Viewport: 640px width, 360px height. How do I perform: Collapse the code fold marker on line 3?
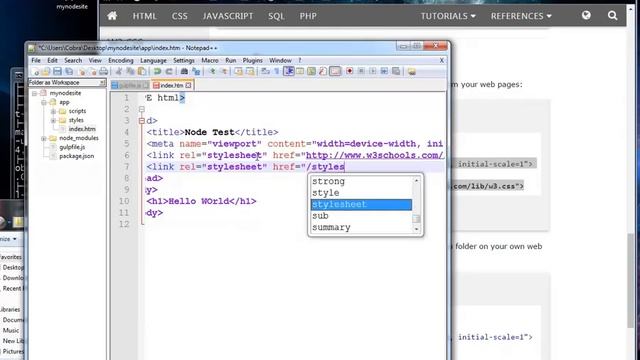142,120
